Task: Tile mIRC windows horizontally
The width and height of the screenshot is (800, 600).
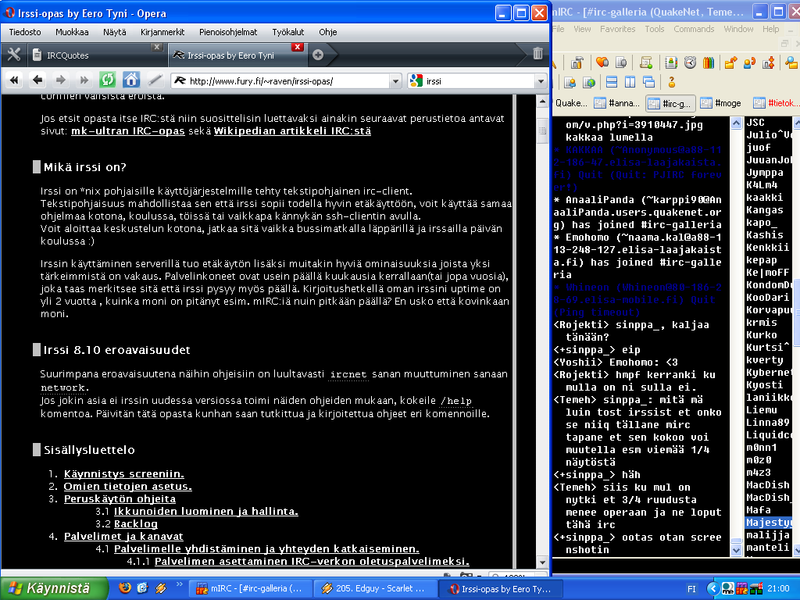Action: coord(611,82)
